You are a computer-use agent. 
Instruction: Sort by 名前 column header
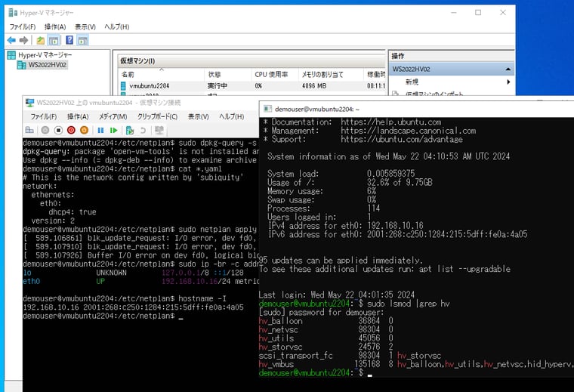click(128, 75)
